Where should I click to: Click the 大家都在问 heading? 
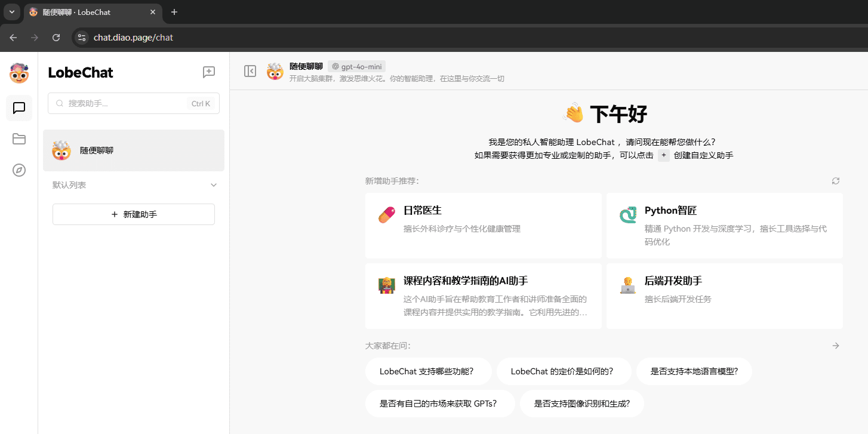(388, 346)
